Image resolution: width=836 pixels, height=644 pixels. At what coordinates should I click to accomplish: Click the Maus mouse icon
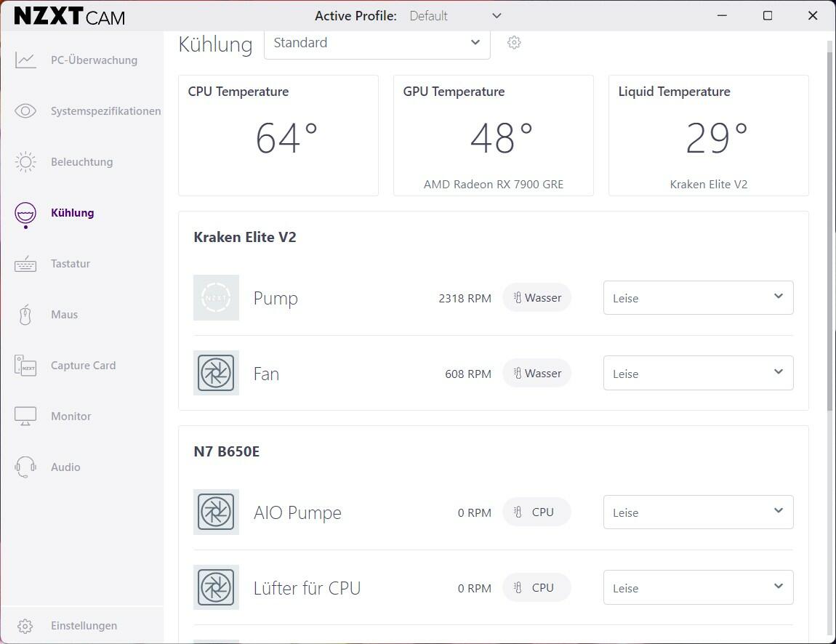[x=25, y=315]
